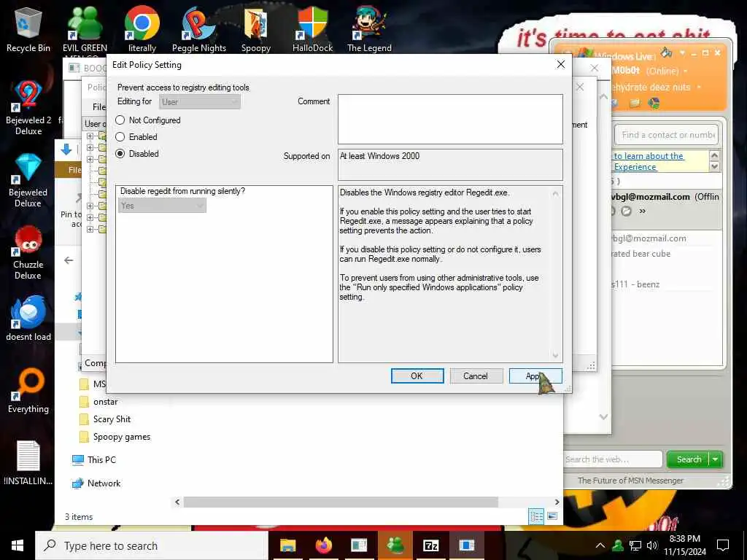Screen dimensions: 747x560
Task: Click OK in Edit Policy Setting
Action: [417, 376]
